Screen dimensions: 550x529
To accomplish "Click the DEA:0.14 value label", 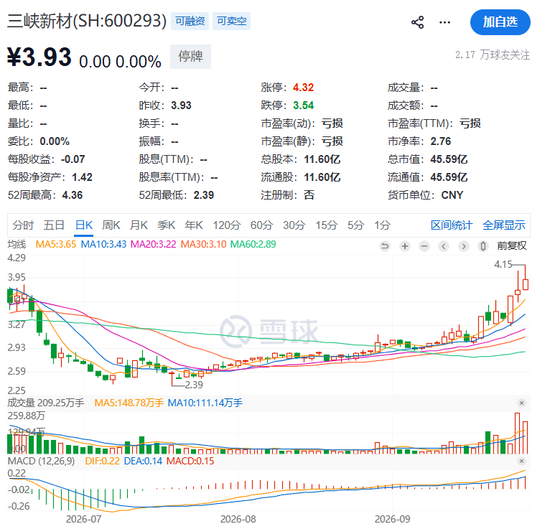I will click(143, 461).
